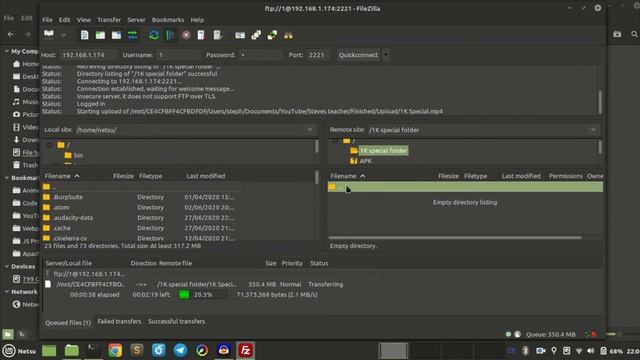Open the Local site path dropdown
Image resolution: width=640 pixels, height=360 pixels.
(x=310, y=130)
